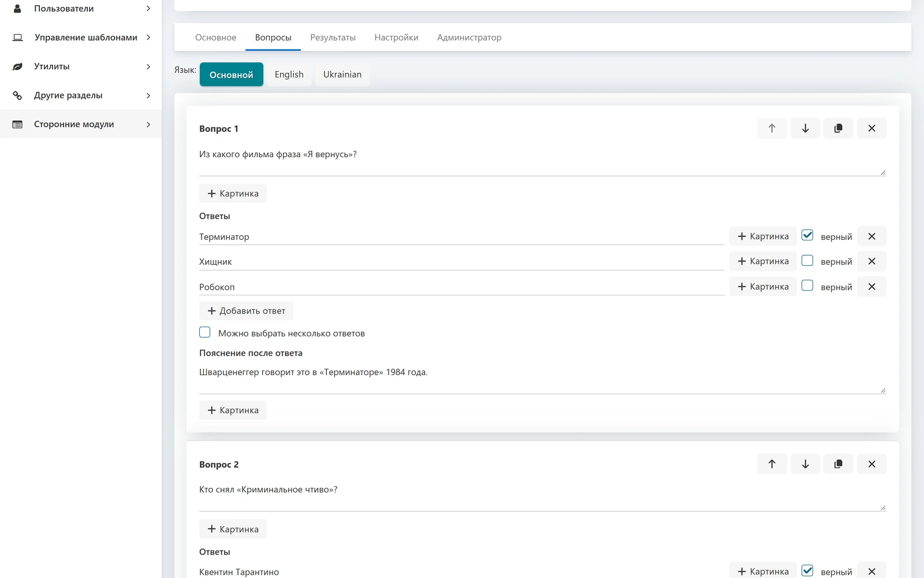Move Вопрос 1 up with arrow icon
Viewport: 924px width, 578px height.
point(772,128)
